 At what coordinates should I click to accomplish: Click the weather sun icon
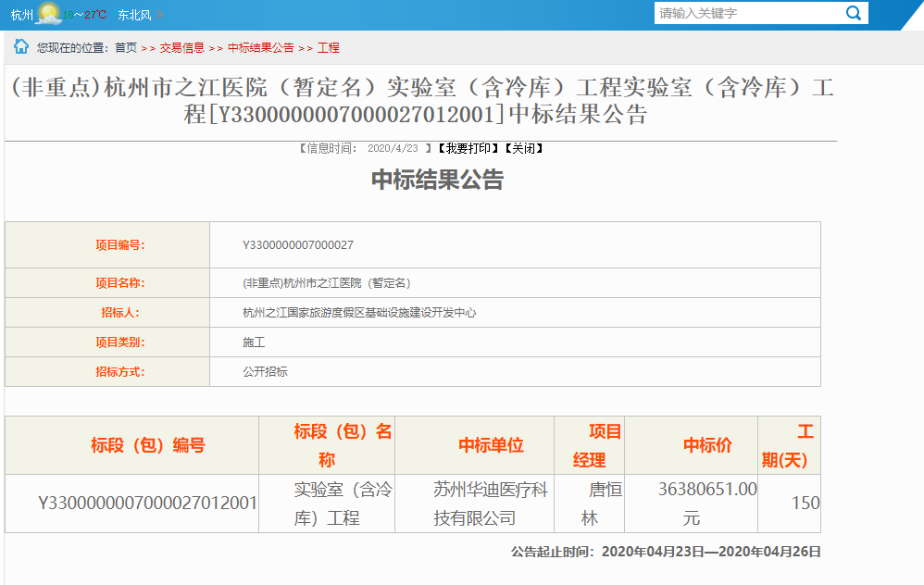48,14
